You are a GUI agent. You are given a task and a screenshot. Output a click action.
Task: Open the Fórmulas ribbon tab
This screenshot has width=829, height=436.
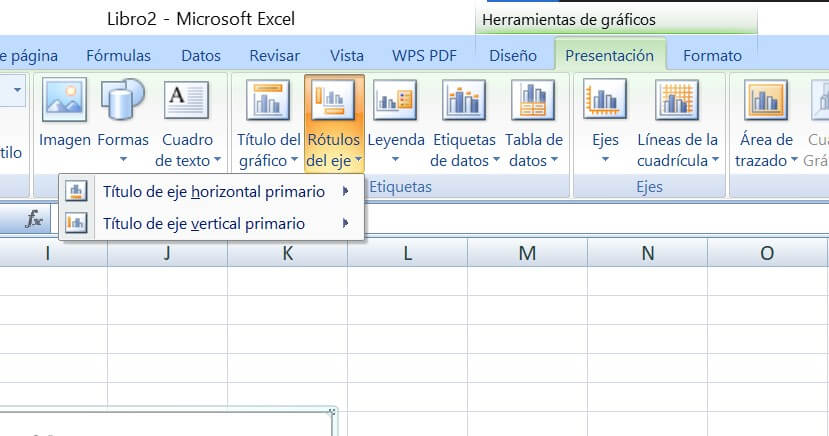(x=118, y=56)
